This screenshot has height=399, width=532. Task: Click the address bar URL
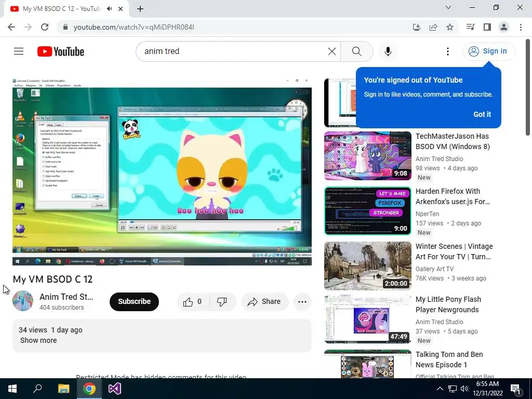pos(134,27)
